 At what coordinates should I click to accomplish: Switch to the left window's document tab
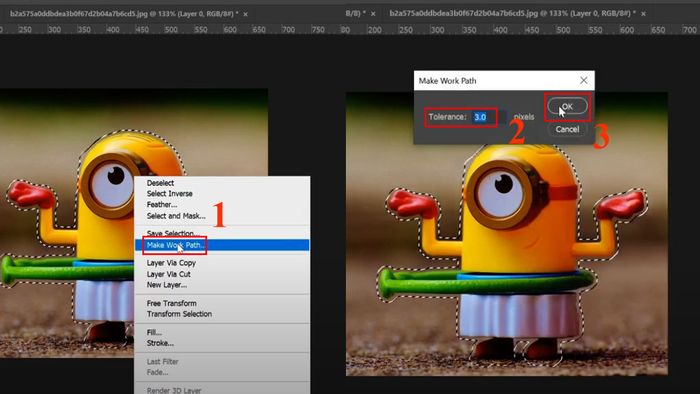(124, 14)
